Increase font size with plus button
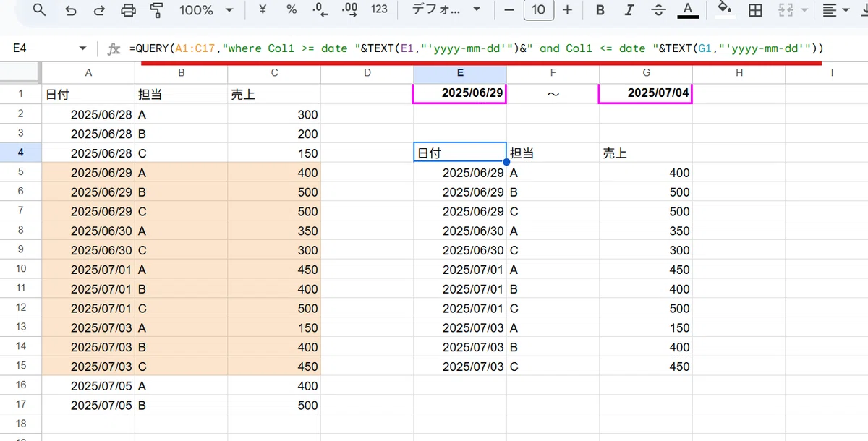 click(x=567, y=10)
